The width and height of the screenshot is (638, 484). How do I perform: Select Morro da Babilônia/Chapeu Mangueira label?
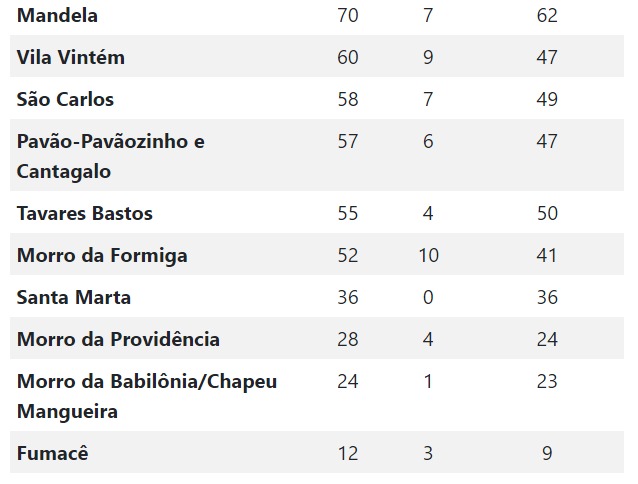tap(147, 396)
